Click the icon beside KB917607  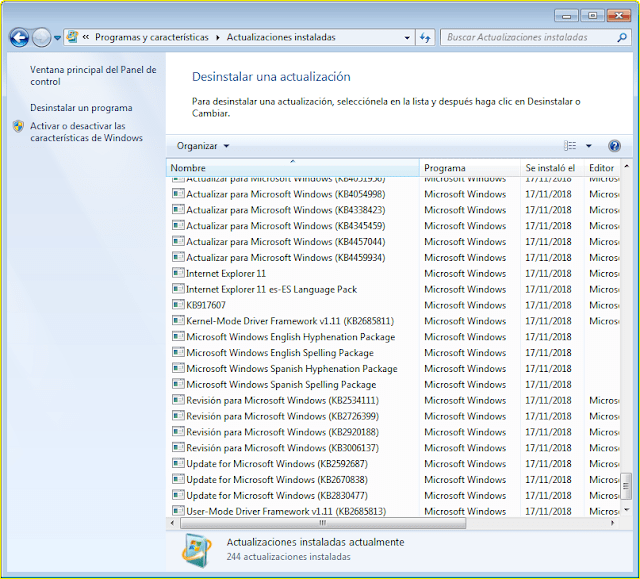[178, 305]
